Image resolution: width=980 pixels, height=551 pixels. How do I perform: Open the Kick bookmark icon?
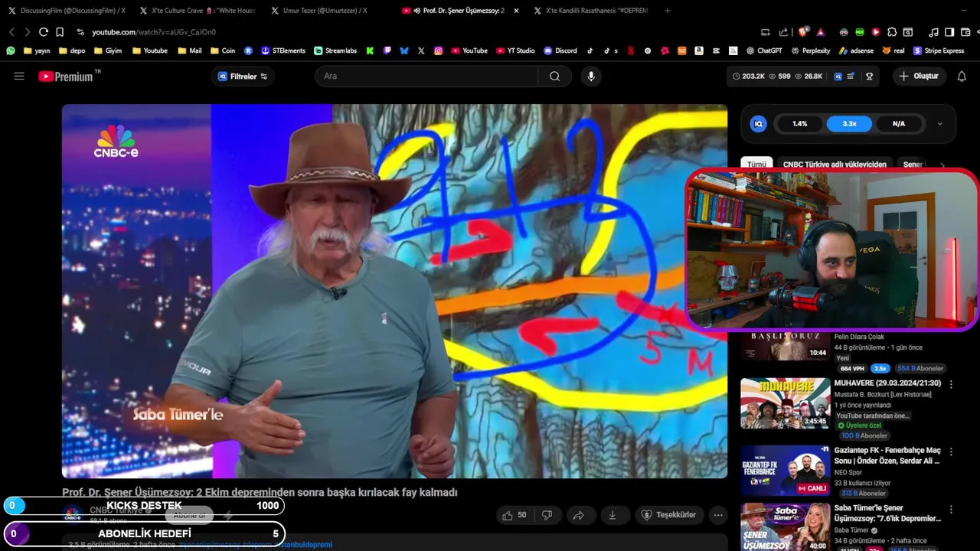coord(370,51)
